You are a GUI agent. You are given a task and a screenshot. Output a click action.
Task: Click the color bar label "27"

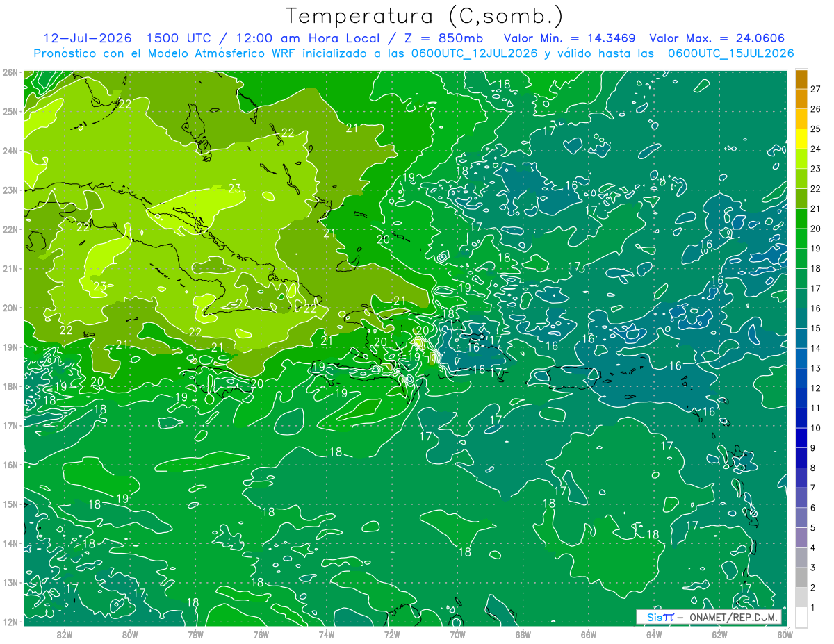[x=816, y=89]
